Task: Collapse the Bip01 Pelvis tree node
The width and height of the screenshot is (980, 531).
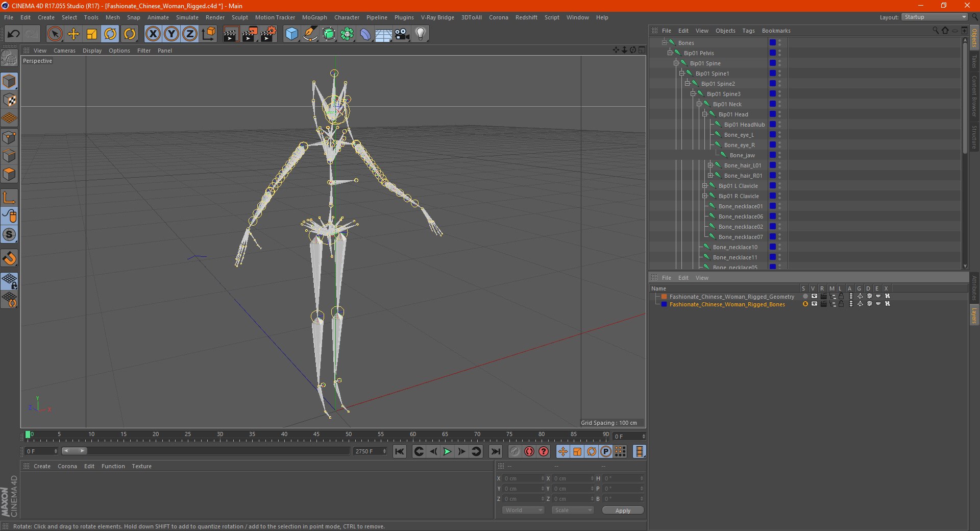Action: tap(670, 53)
